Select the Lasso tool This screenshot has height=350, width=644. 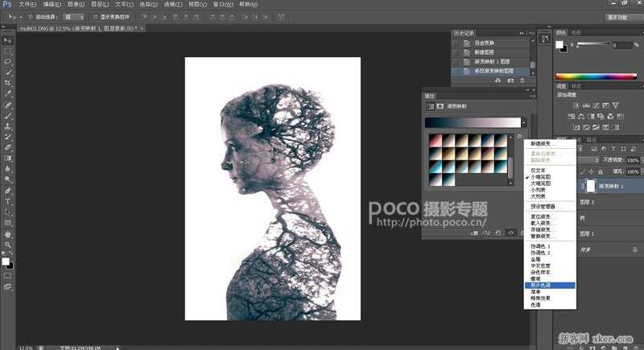click(8, 61)
